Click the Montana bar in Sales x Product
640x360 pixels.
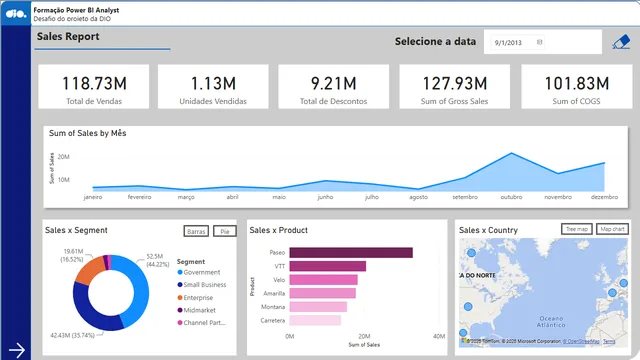[318, 307]
